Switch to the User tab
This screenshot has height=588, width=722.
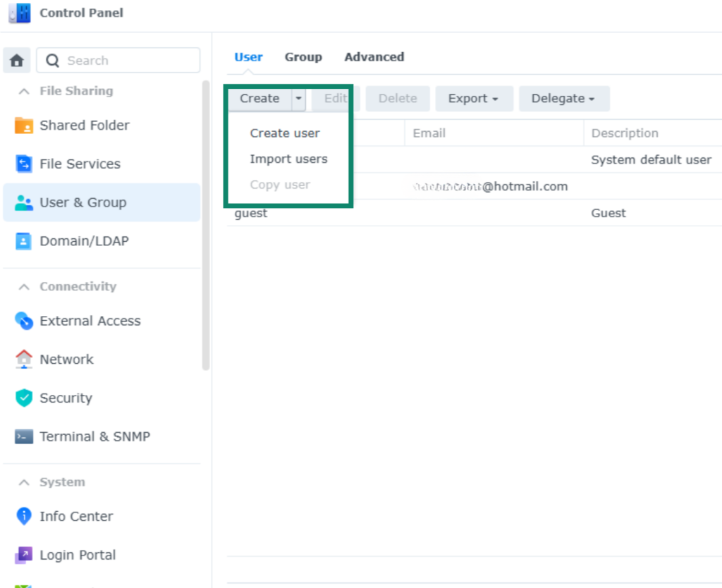click(248, 57)
